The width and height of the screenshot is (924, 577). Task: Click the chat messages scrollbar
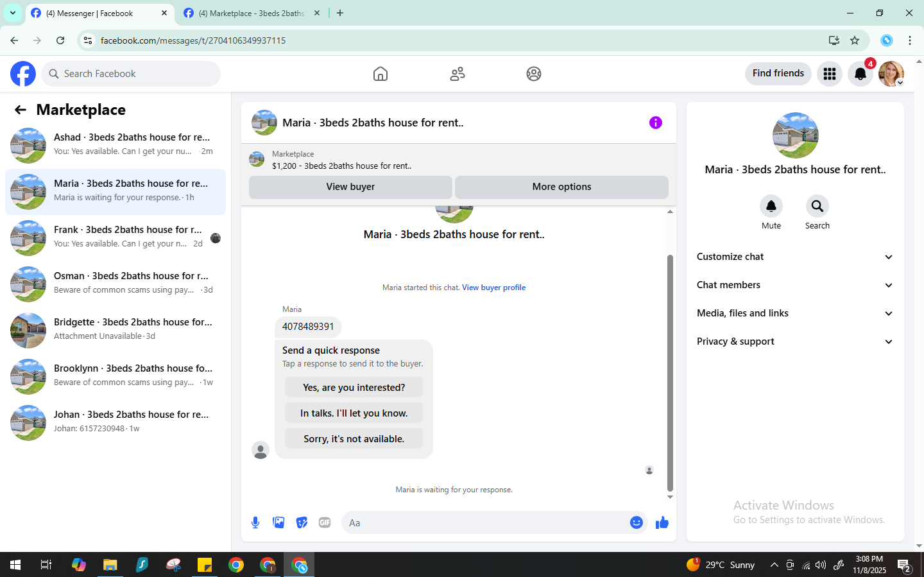pyautogui.click(x=670, y=372)
